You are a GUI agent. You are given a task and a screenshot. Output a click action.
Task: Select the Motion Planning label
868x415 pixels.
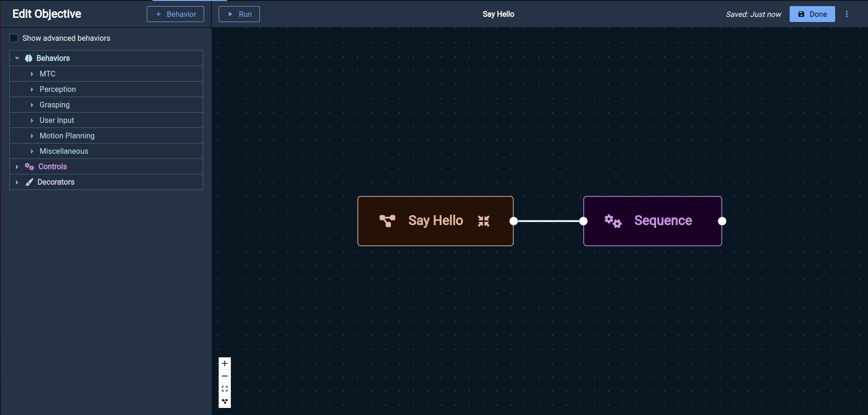click(67, 136)
